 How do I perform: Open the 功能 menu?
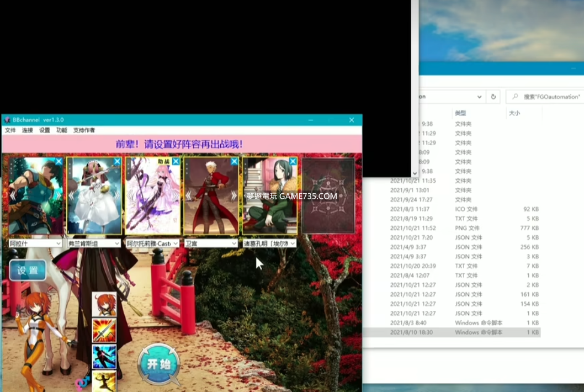(61, 130)
